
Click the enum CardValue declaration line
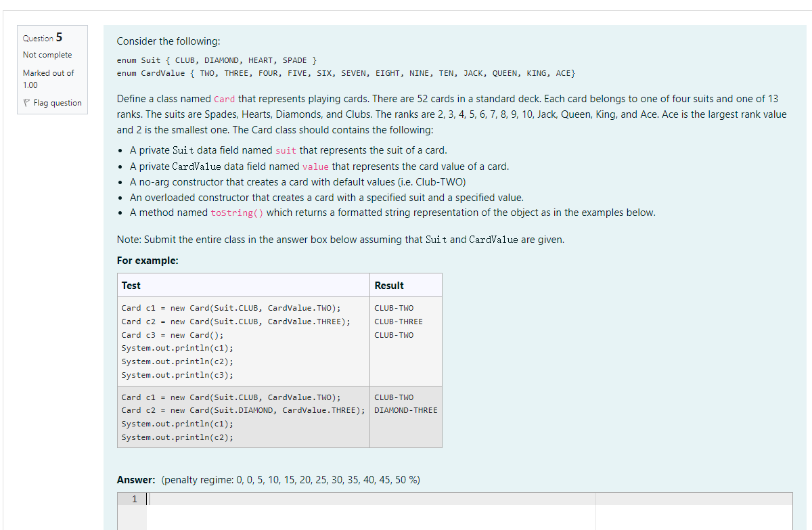pyautogui.click(x=345, y=72)
